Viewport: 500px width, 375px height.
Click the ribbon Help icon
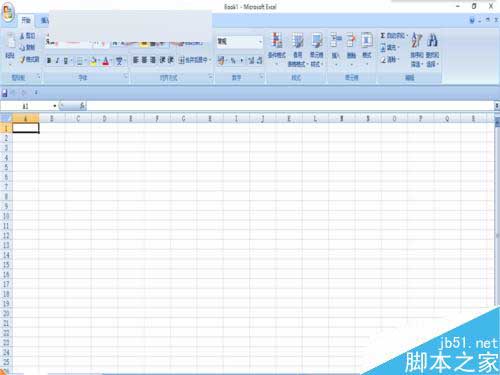point(472,20)
